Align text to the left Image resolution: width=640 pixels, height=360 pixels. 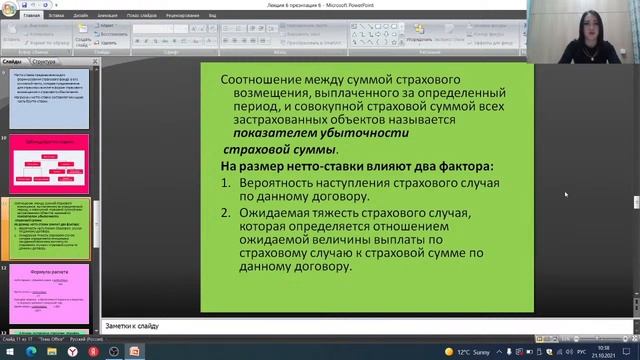[226, 41]
